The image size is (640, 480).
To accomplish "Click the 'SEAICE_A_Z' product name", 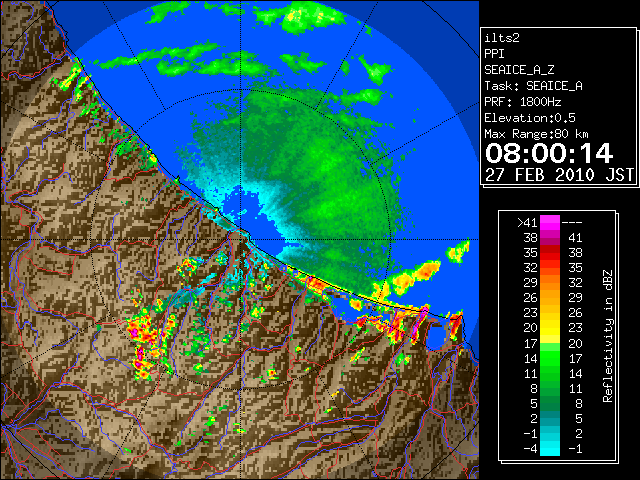I will coord(519,70).
